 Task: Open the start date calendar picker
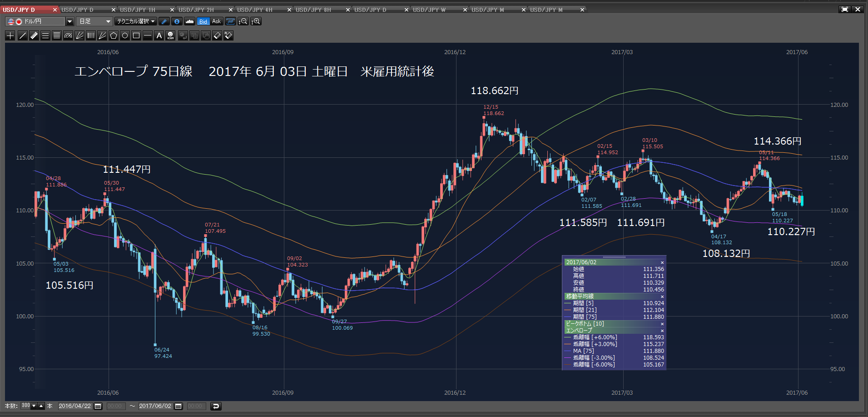tap(98, 406)
